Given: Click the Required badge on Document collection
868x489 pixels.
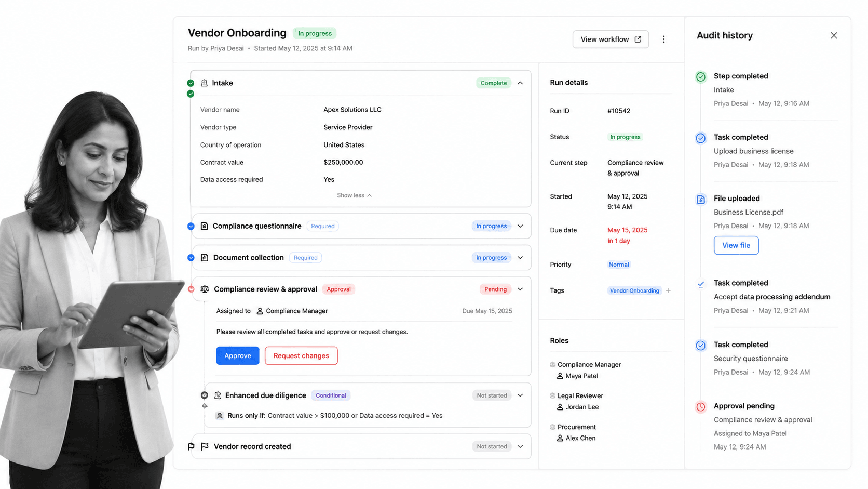Looking at the screenshot, I should pos(306,258).
